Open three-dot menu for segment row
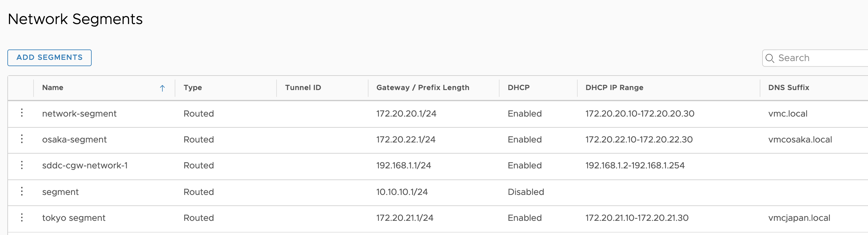 click(22, 192)
